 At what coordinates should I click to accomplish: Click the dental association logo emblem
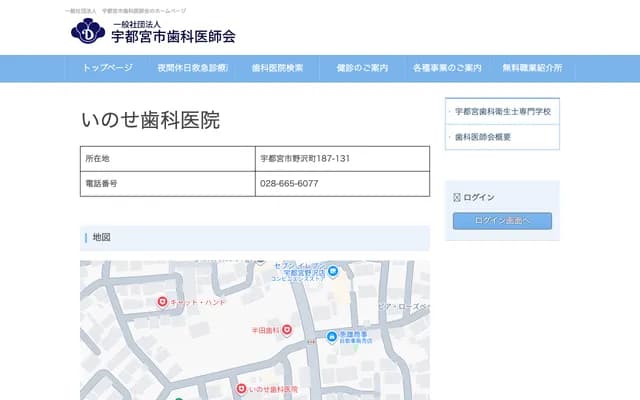click(x=87, y=32)
